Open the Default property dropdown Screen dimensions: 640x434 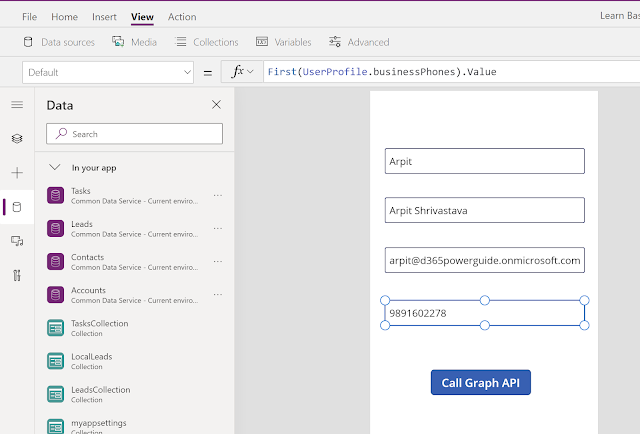click(x=110, y=72)
